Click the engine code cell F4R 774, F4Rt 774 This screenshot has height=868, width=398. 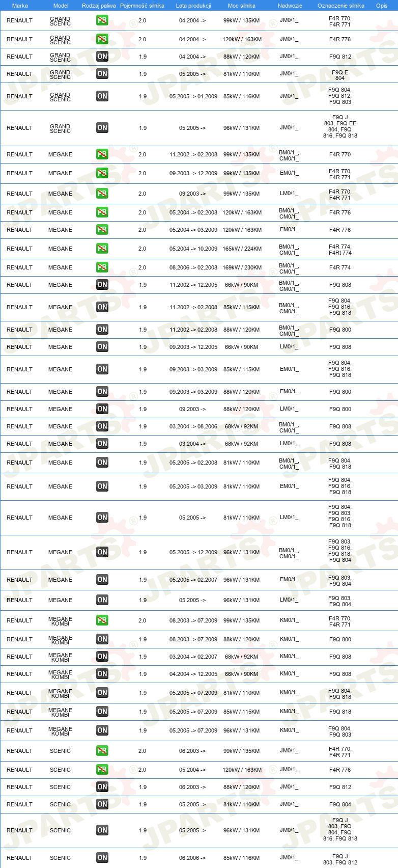pos(340,250)
